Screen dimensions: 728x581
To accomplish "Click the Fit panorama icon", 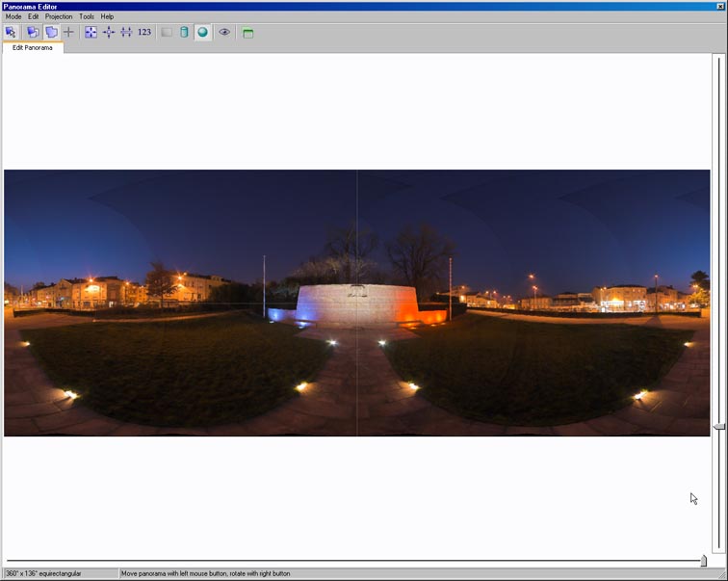I will pos(91,32).
